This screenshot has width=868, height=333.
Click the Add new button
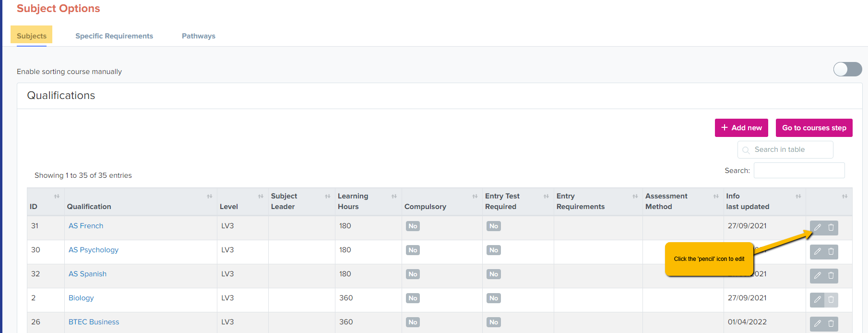click(741, 128)
